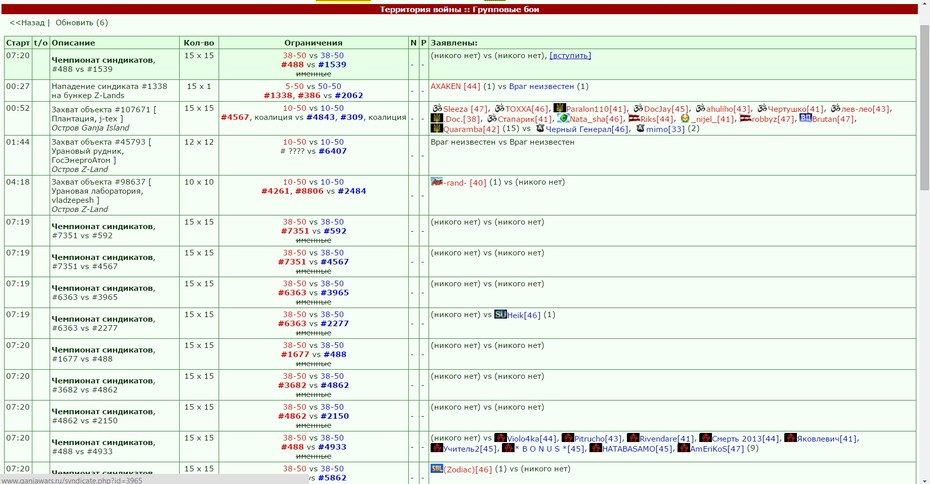The height and width of the screenshot is (484, 930).
Task: Click the syndicate icon beside Sleeza [47]
Action: pos(437,109)
